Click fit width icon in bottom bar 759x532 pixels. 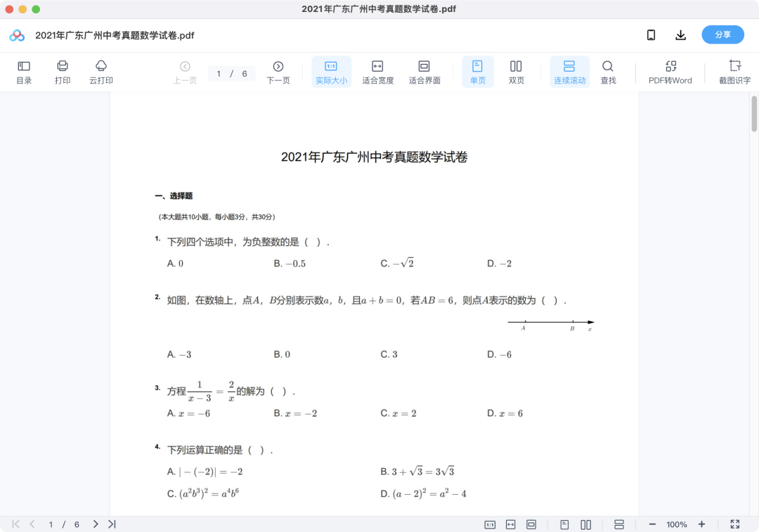(x=511, y=525)
